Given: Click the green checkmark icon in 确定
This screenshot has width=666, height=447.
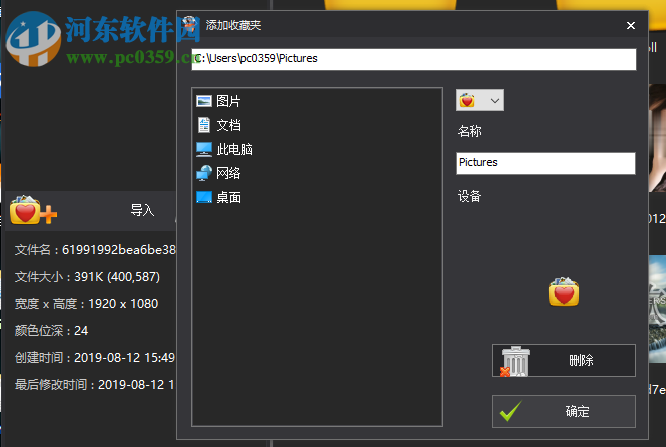Looking at the screenshot, I should click(x=511, y=411).
